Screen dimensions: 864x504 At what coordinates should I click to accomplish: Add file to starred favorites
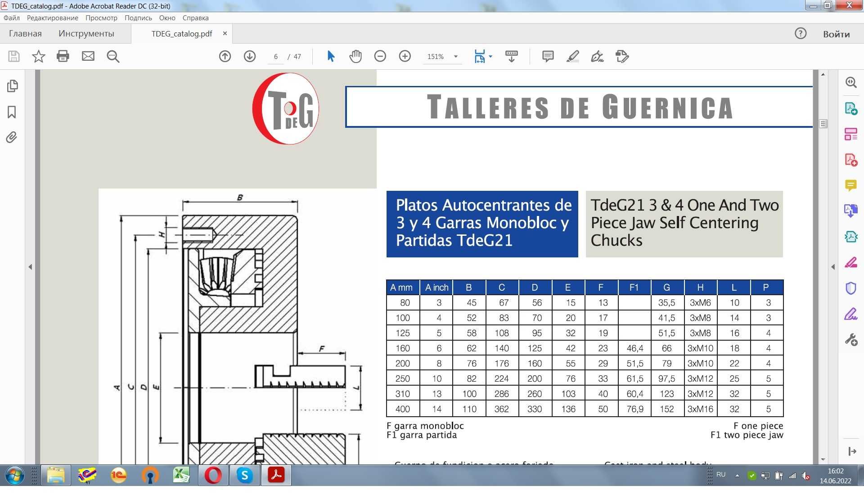click(39, 56)
